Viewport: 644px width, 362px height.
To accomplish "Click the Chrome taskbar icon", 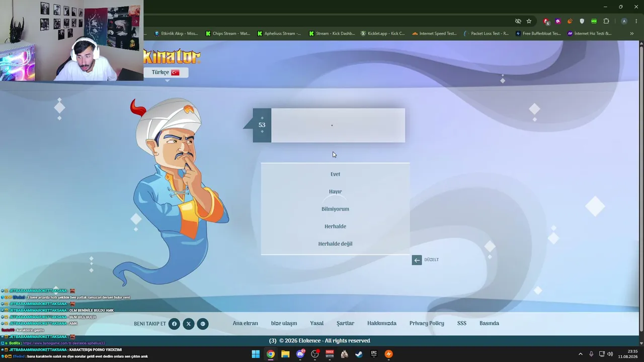I will [x=271, y=354].
